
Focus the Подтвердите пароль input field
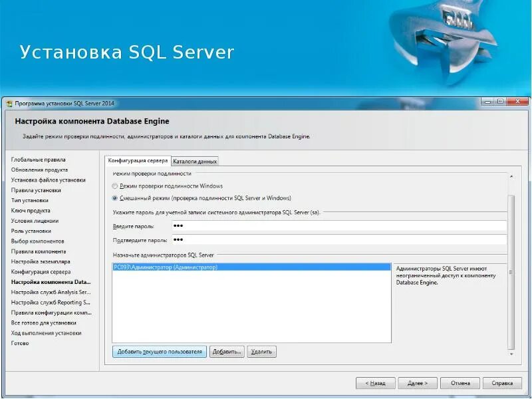(x=339, y=240)
